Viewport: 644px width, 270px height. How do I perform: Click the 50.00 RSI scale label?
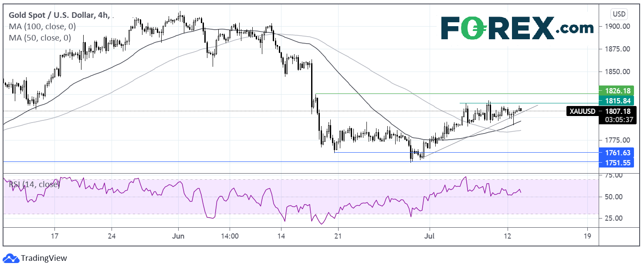point(613,197)
